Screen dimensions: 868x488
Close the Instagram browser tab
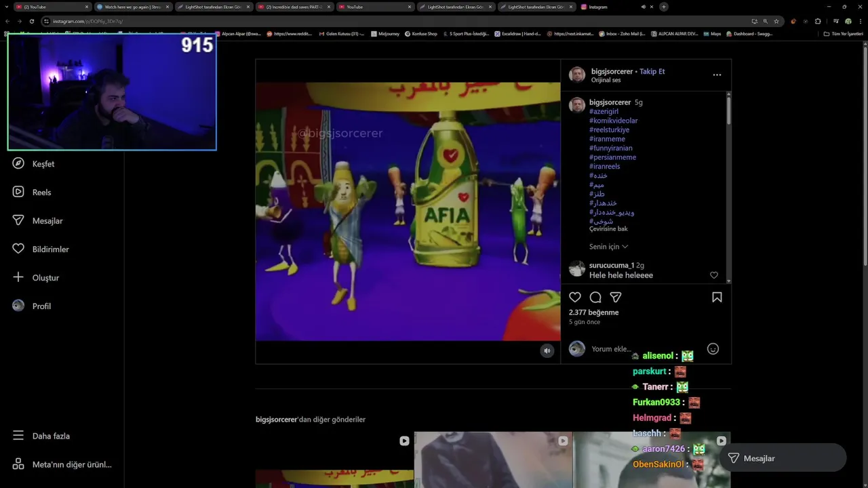(653, 7)
